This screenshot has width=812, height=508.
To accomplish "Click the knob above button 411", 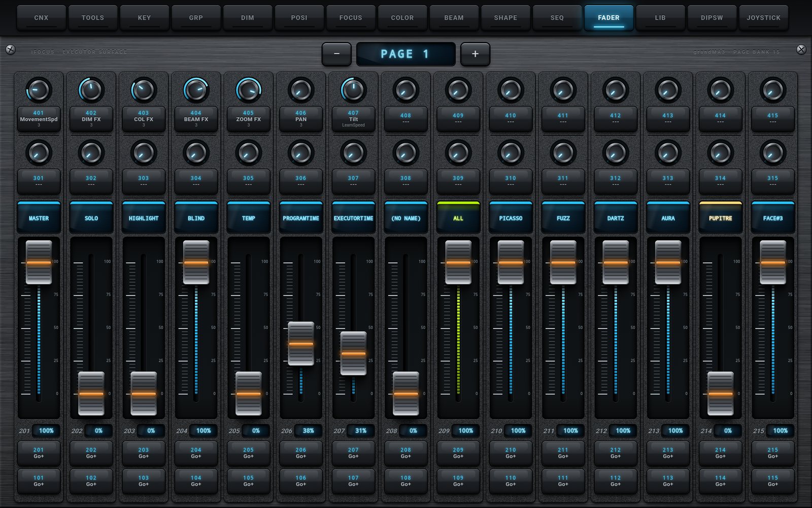I will 563,90.
